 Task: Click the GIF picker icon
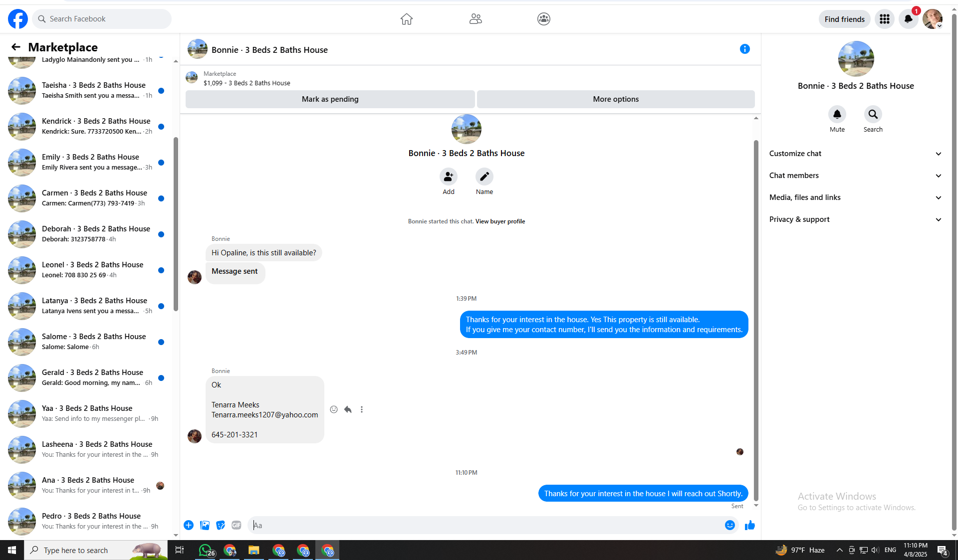237,525
